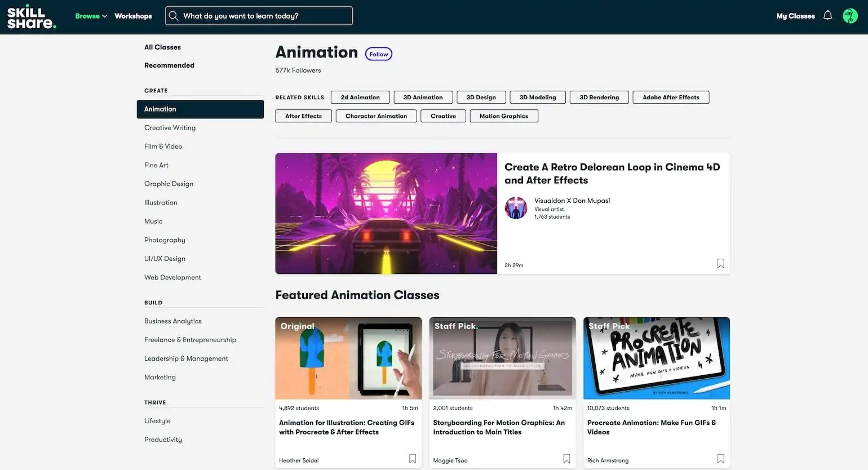Open teacher Maggie Tsao
The height and width of the screenshot is (470, 868).
click(450, 460)
